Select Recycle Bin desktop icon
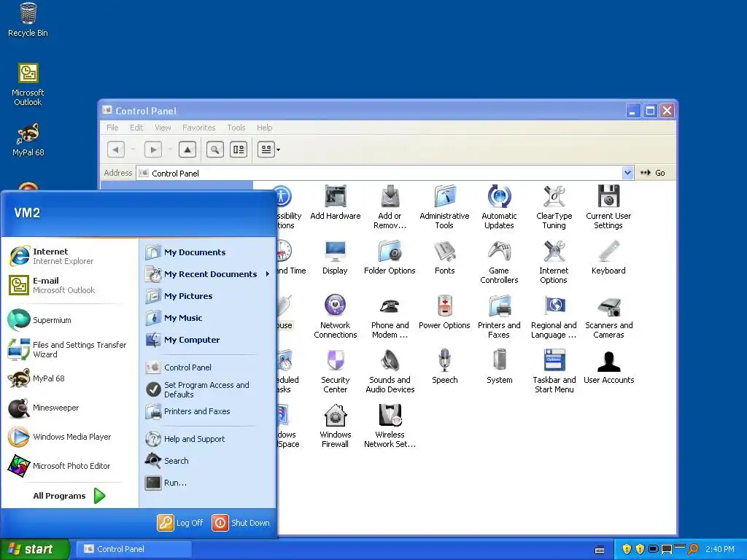 28,20
